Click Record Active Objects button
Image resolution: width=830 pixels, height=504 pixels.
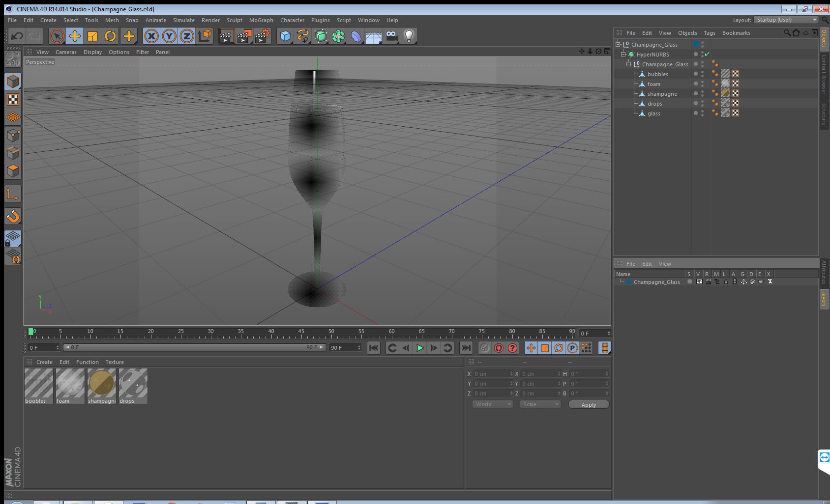coord(484,348)
